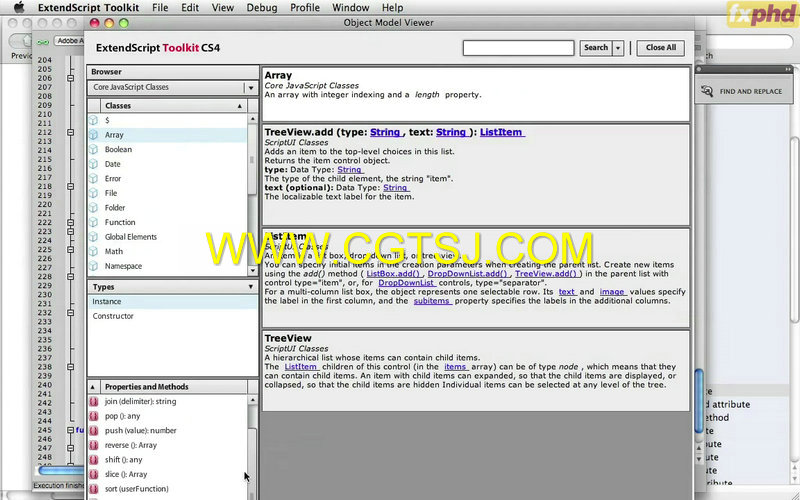The height and width of the screenshot is (500, 800).
Task: Follow the image property link
Action: click(x=612, y=292)
